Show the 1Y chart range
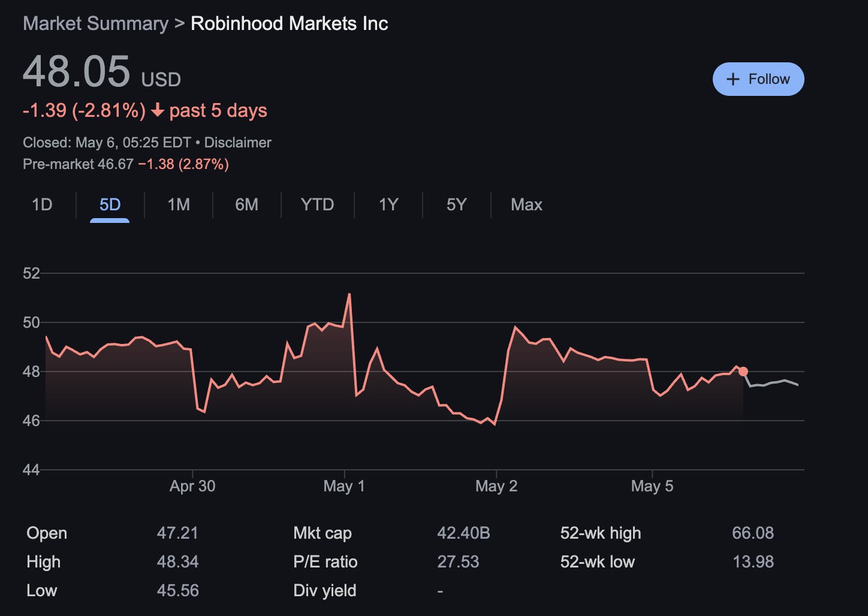Screen dimensions: 868x616 388,205
